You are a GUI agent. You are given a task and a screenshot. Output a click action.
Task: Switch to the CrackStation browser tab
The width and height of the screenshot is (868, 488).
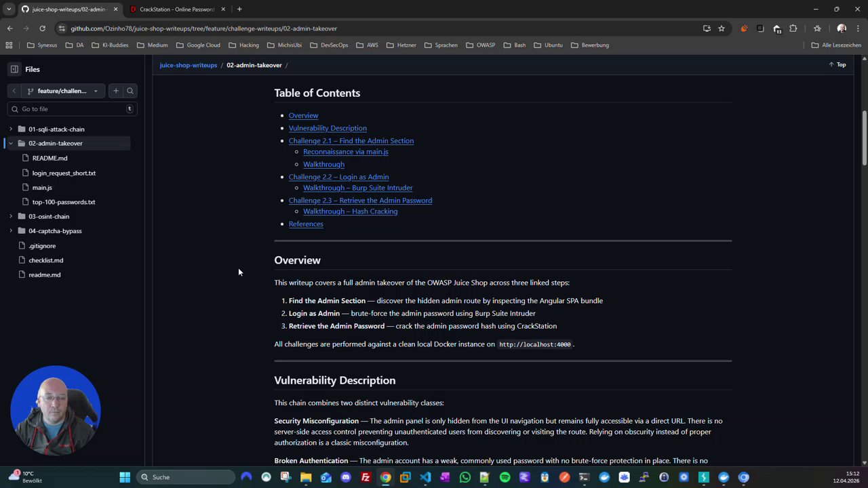pyautogui.click(x=176, y=9)
